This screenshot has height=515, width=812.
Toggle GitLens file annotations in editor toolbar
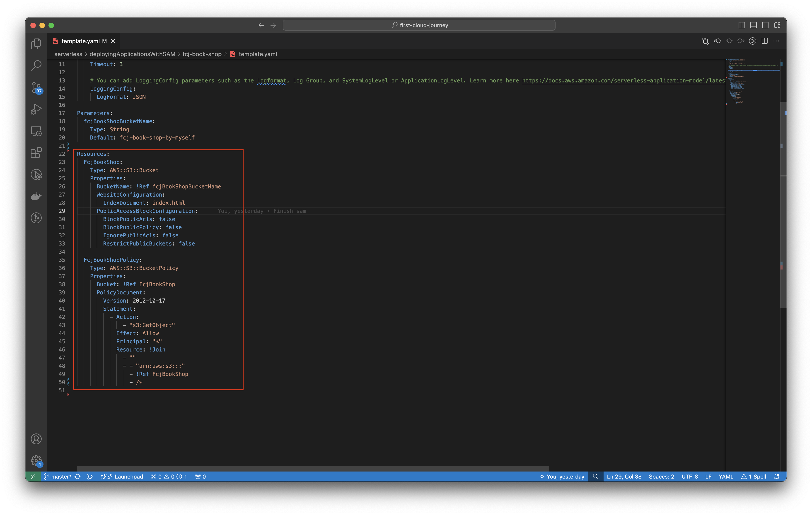753,41
